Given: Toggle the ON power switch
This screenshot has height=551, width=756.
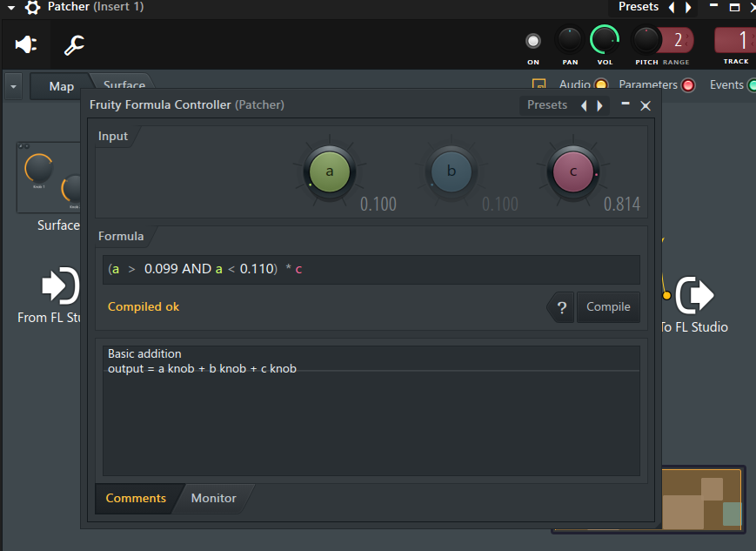Looking at the screenshot, I should pos(533,41).
